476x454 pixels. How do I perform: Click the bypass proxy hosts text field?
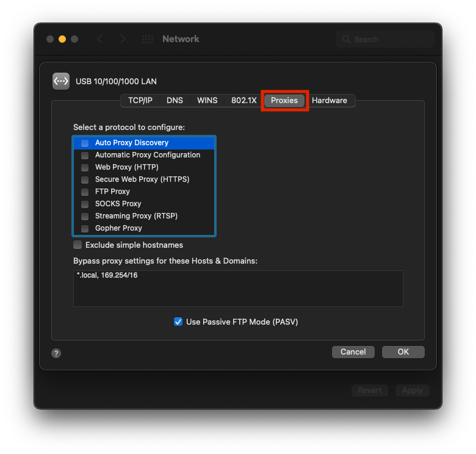(x=238, y=289)
